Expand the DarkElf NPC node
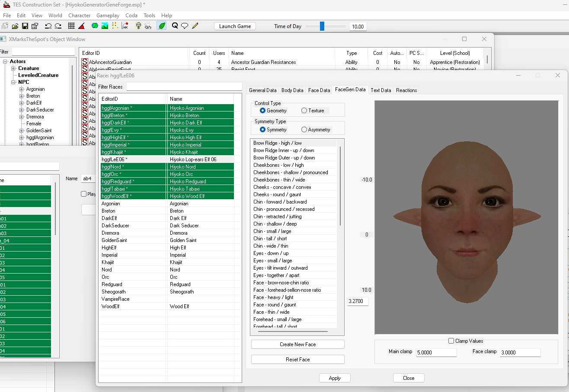569x392 pixels. tap(22, 103)
